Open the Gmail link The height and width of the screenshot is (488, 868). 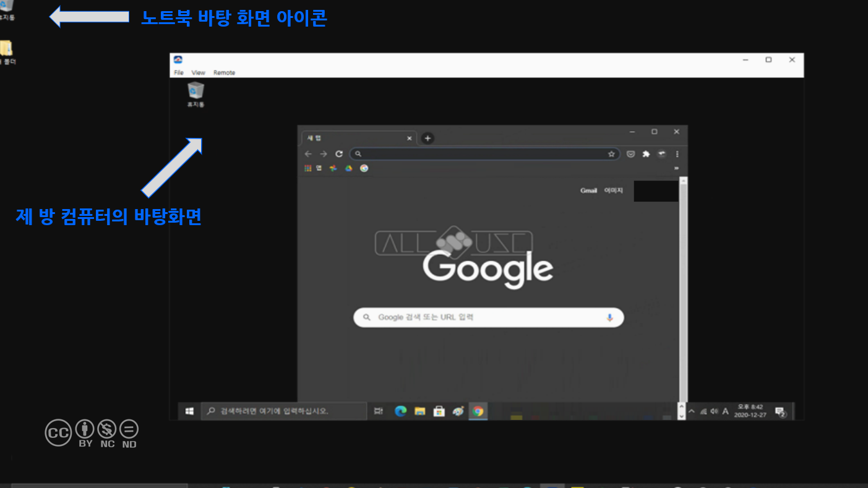pos(588,190)
